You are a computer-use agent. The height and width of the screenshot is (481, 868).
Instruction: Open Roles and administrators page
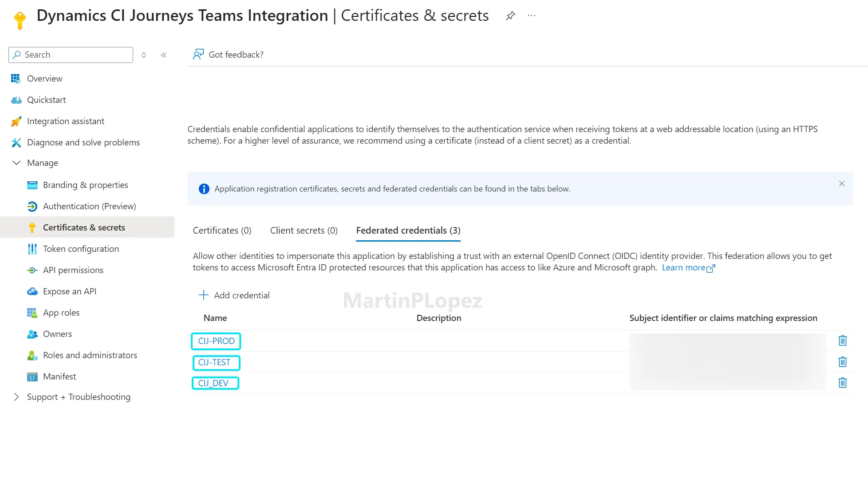pyautogui.click(x=90, y=356)
